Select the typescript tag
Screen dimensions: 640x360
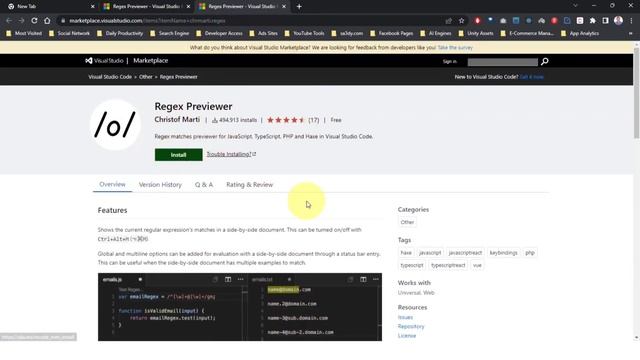pyautogui.click(x=412, y=265)
